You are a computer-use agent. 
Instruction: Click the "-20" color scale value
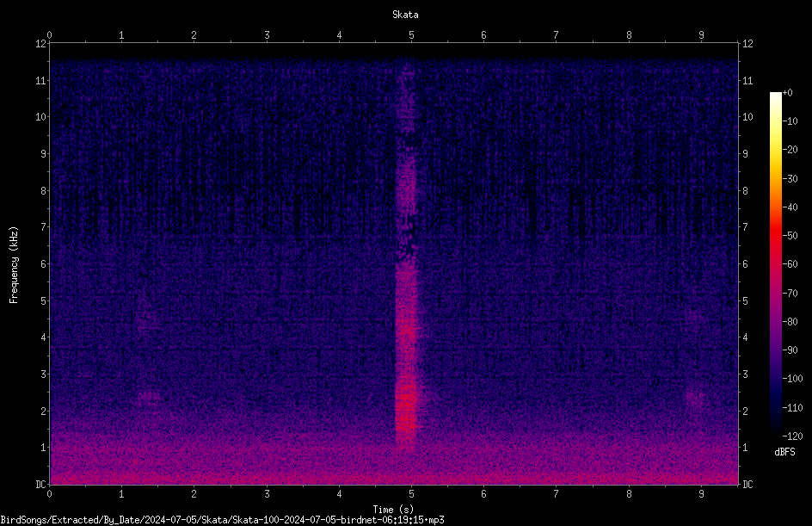coord(790,150)
